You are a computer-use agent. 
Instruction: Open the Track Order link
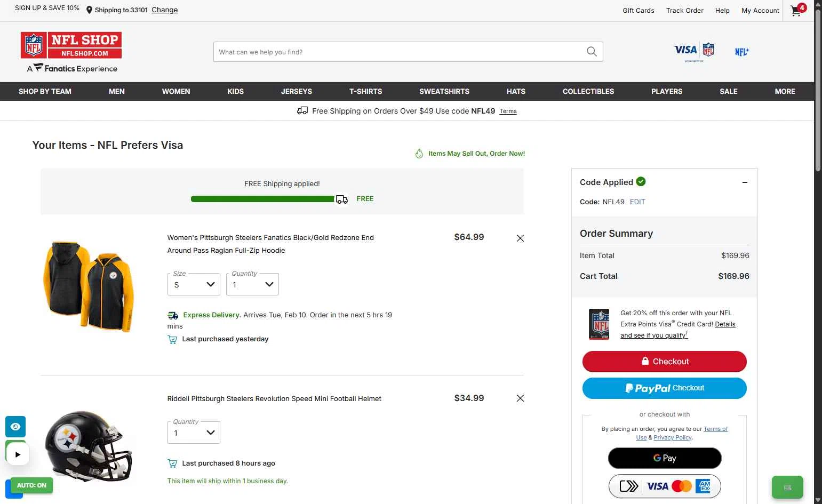point(685,11)
